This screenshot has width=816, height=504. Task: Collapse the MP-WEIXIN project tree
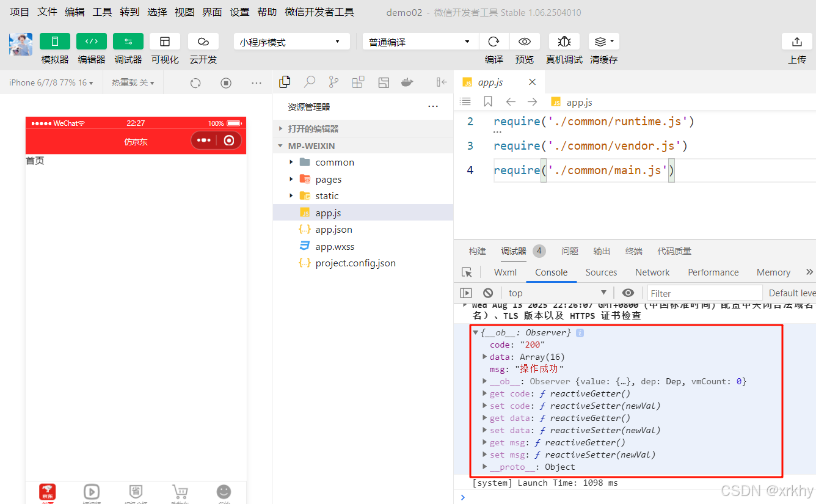coord(363,146)
